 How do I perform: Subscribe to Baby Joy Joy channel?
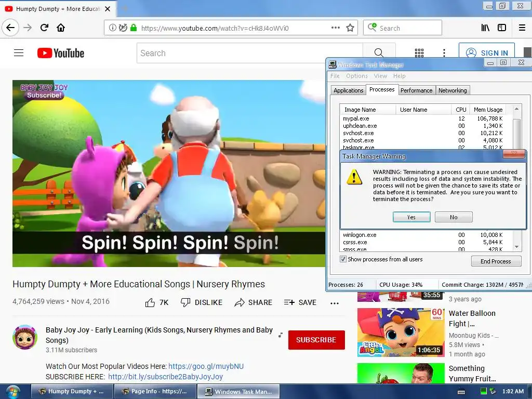coord(316,340)
